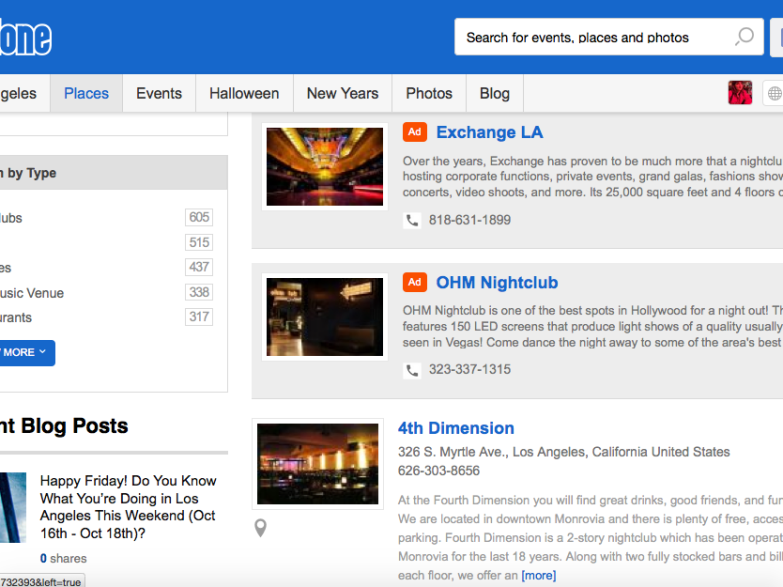Screen dimensions: 783x587
Task: Click the 4th Dimension venue thumbnail
Action: point(318,464)
